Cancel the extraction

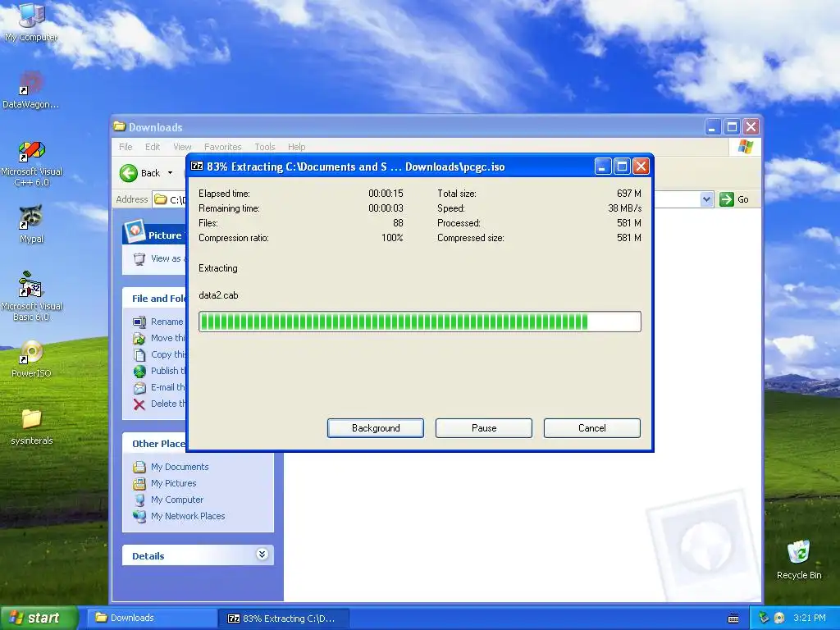tap(592, 428)
